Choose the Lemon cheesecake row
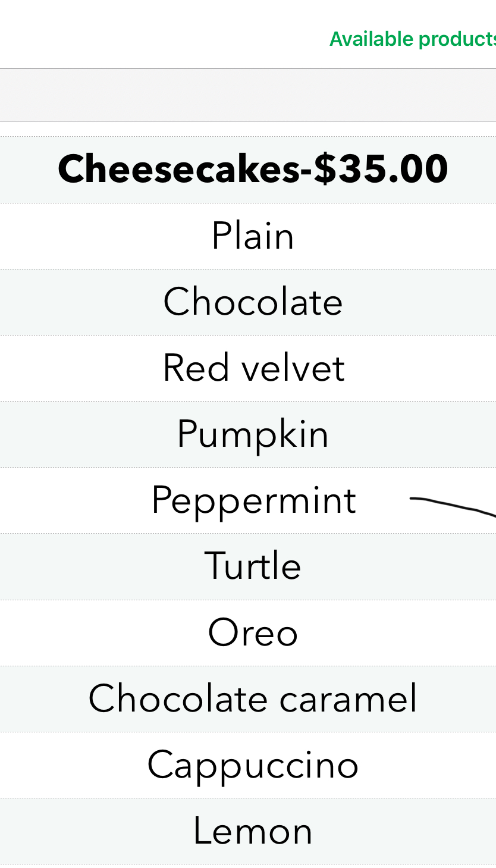 (253, 831)
